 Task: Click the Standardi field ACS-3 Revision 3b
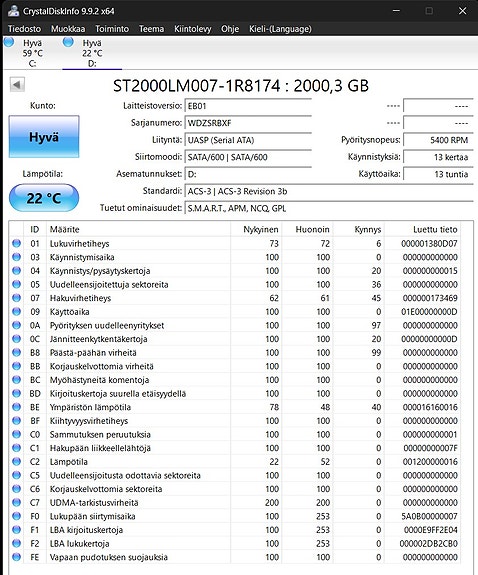coord(329,191)
